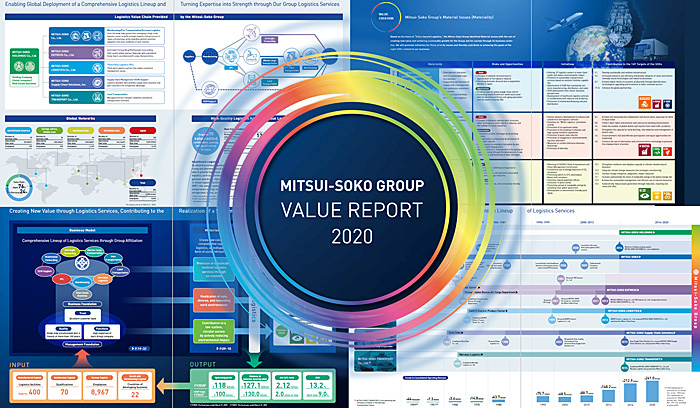Click the donut chart beside the world map
The height and width of the screenshot is (408, 700).
pyautogui.click(x=19, y=187)
